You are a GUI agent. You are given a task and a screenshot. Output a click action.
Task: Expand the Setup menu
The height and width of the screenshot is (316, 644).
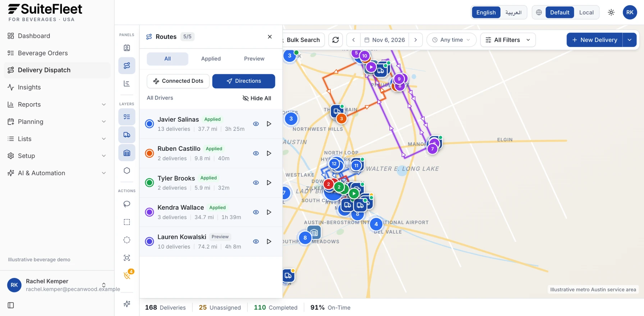tap(57, 156)
